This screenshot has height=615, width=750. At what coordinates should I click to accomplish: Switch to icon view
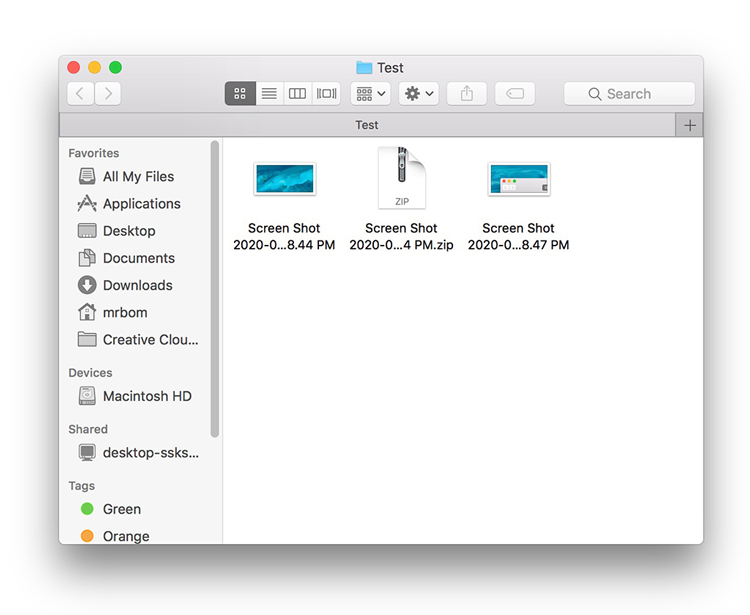[x=240, y=93]
